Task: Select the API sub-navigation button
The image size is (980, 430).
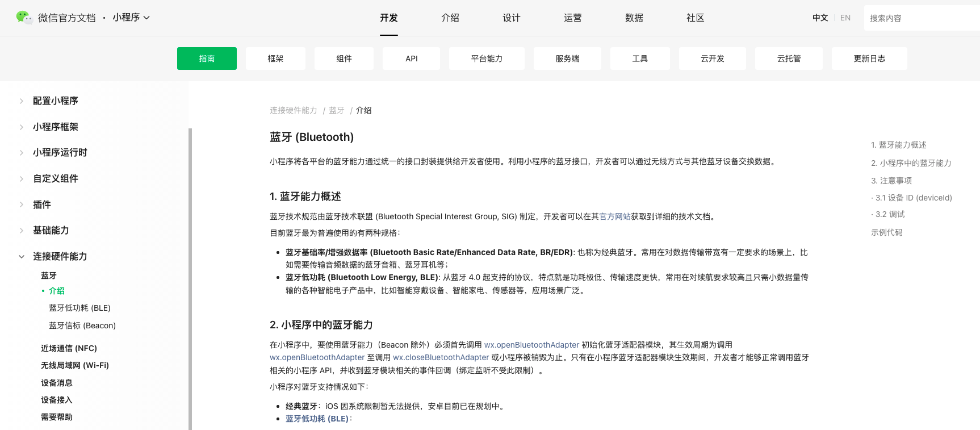Action: tap(411, 59)
